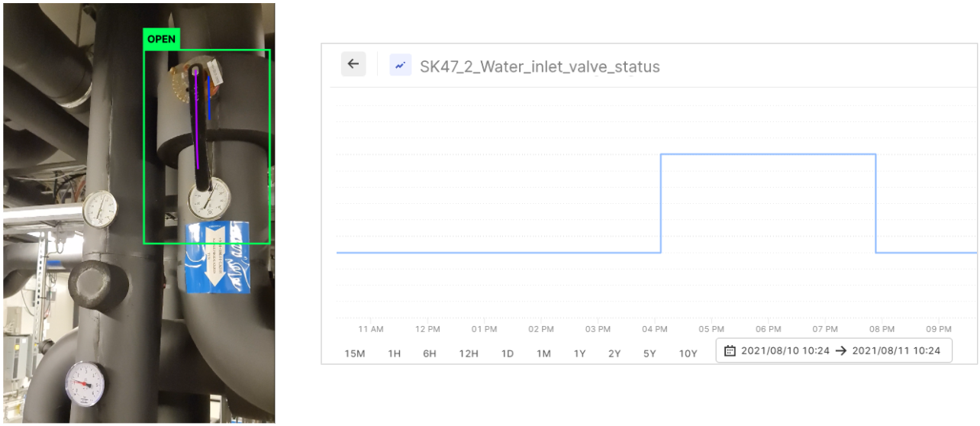The height and width of the screenshot is (426, 980).
Task: Select the 1M time range
Action: click(x=543, y=353)
